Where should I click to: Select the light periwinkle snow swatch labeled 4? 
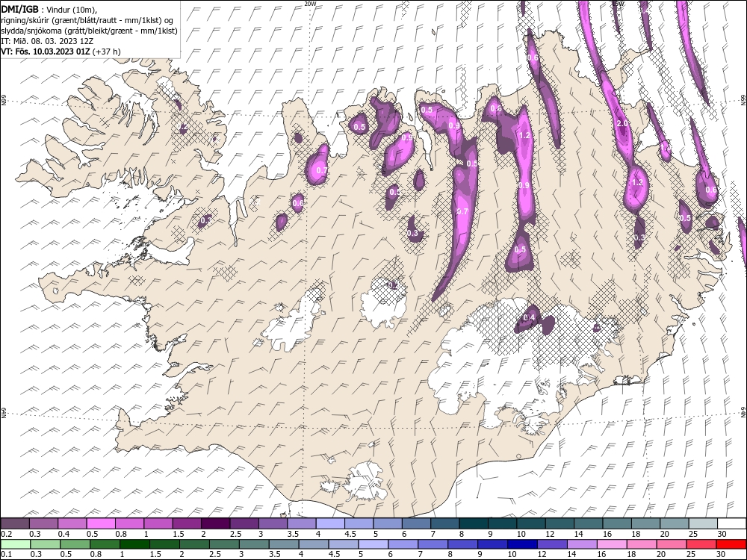(330, 524)
